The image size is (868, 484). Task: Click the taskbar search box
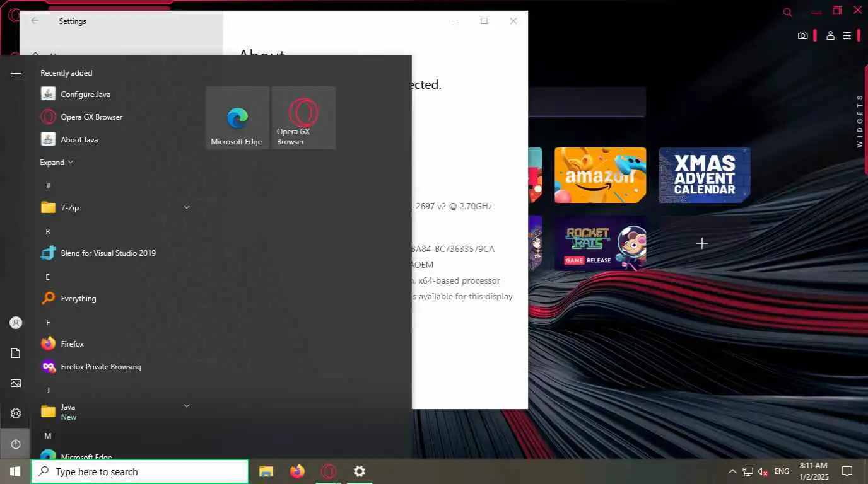(x=140, y=471)
